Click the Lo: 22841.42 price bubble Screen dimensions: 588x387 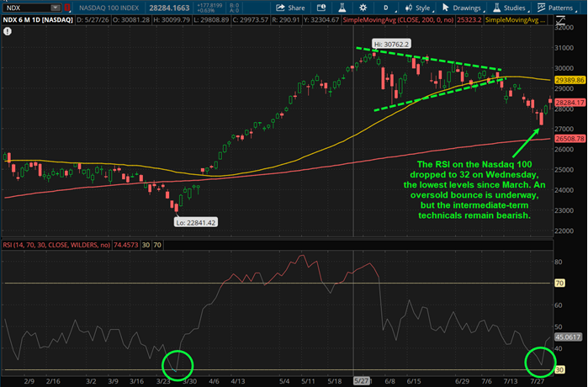coord(196,222)
